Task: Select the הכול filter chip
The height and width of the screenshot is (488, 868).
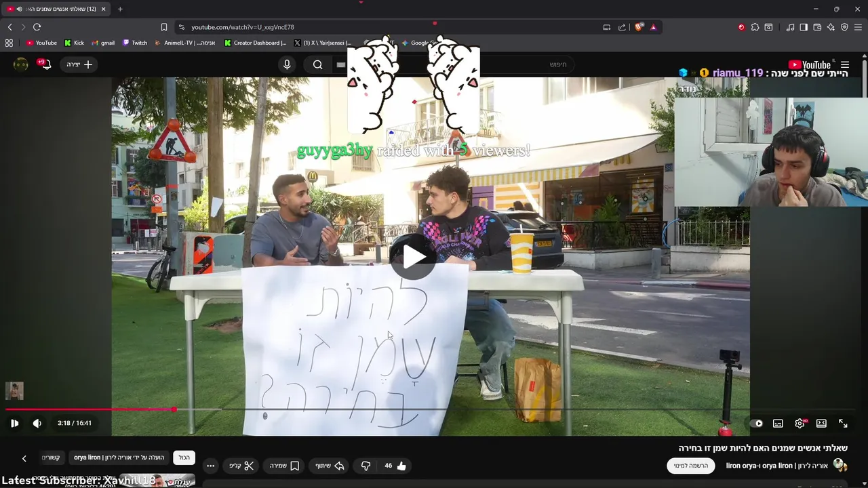Action: pos(184,457)
